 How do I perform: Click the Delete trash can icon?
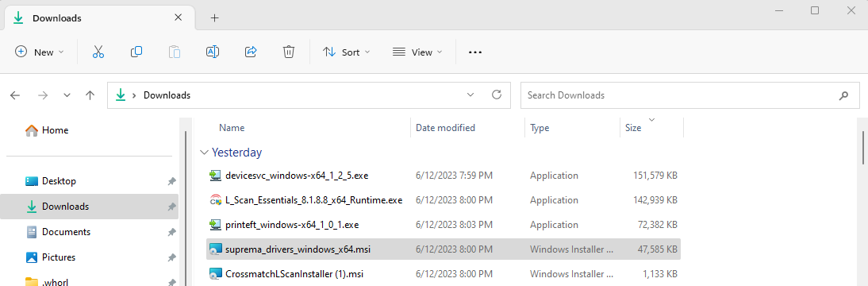289,52
